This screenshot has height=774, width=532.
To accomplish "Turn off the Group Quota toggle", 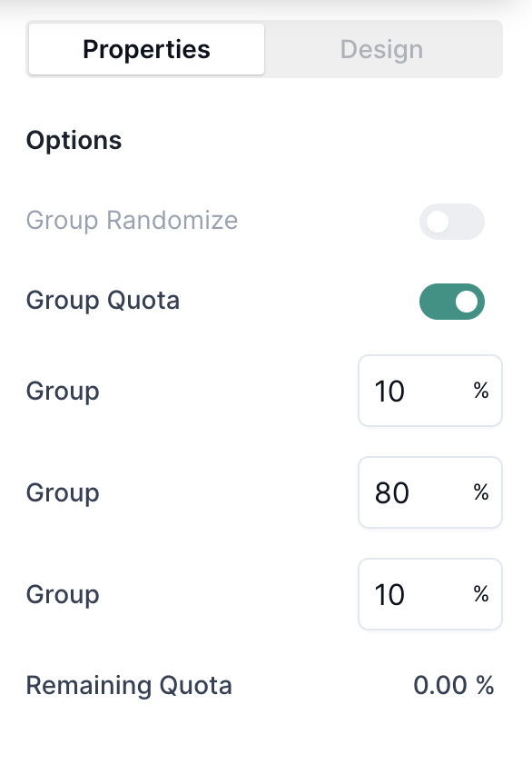I will [x=451, y=302].
